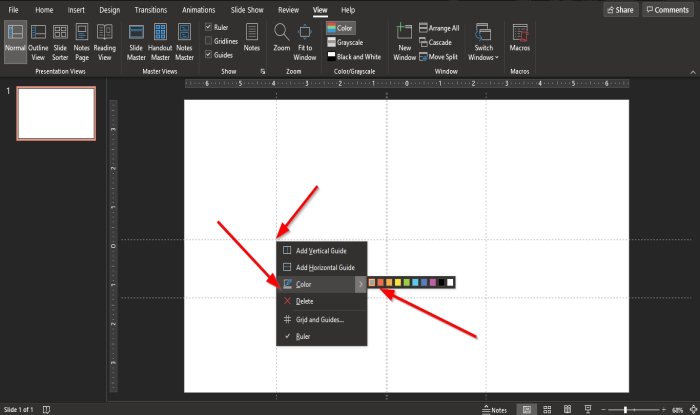700x415 pixels.
Task: Expand the Switch Windows dropdown
Action: (483, 42)
